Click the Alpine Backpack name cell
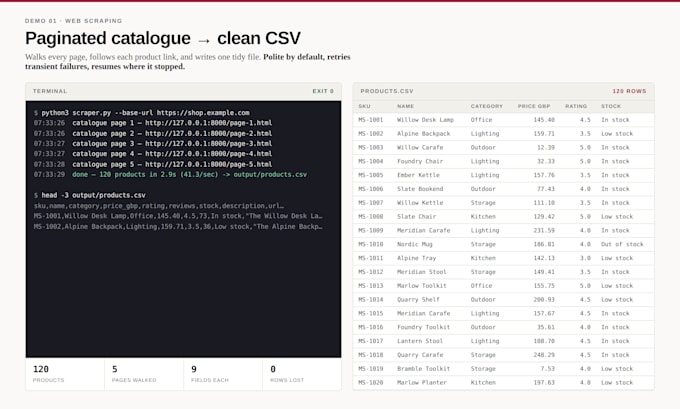The width and height of the screenshot is (680, 409). 424,134
